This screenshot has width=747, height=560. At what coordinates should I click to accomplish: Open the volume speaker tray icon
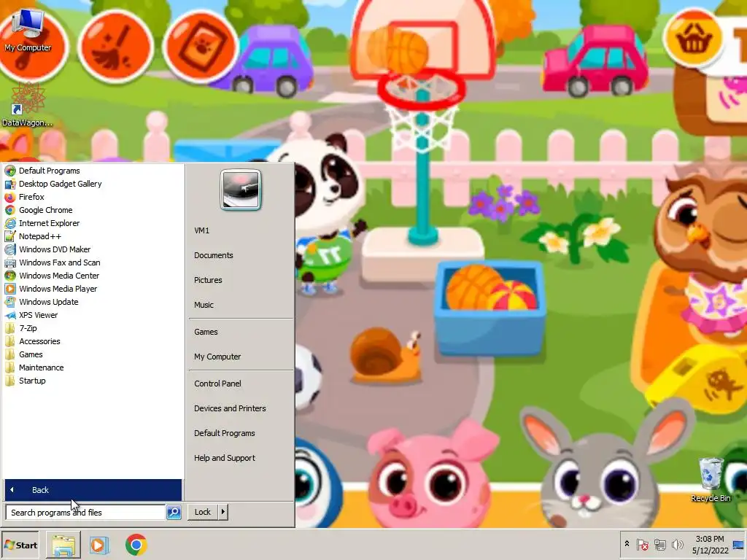coord(677,545)
